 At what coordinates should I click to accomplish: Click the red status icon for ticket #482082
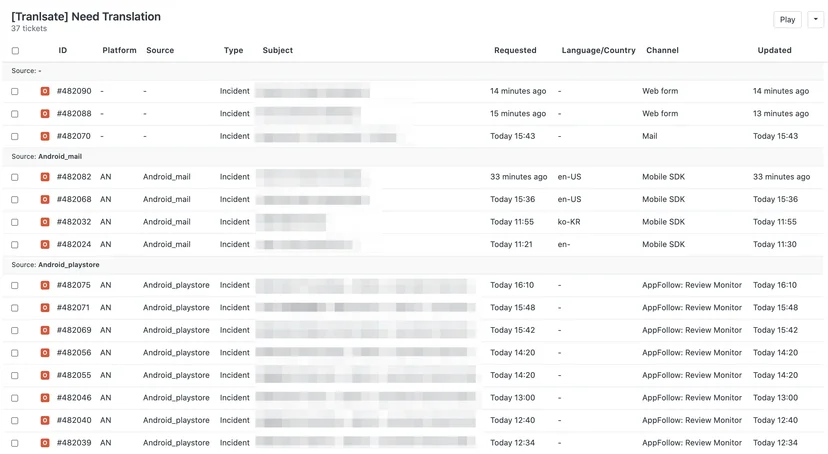45,177
